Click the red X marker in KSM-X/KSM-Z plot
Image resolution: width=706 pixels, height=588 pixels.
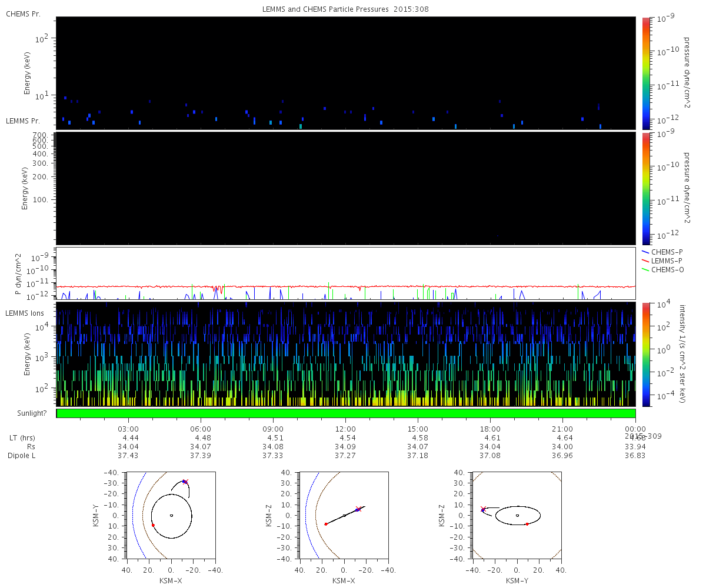[x=357, y=509]
